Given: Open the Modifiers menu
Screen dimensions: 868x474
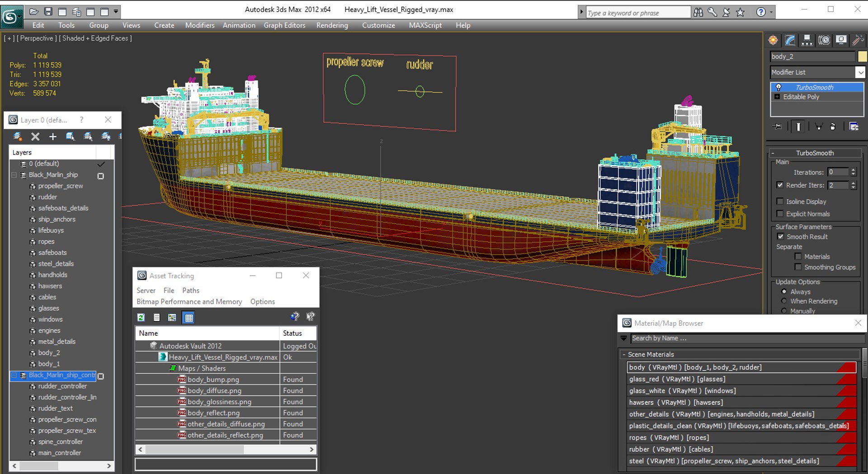Looking at the screenshot, I should 200,25.
